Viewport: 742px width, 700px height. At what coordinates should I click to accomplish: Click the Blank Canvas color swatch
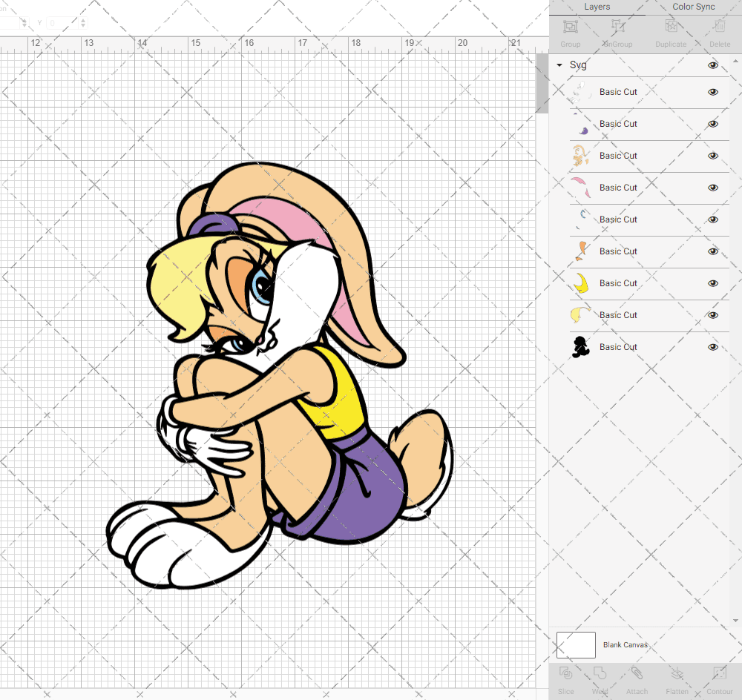576,645
